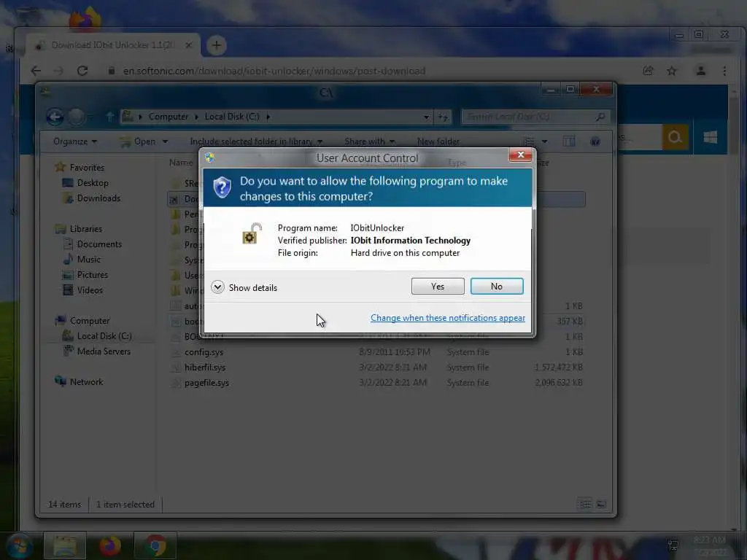Viewport: 747px width, 560px height.
Task: Click Local Disk (C:) in the breadcrumb
Action: [232, 117]
